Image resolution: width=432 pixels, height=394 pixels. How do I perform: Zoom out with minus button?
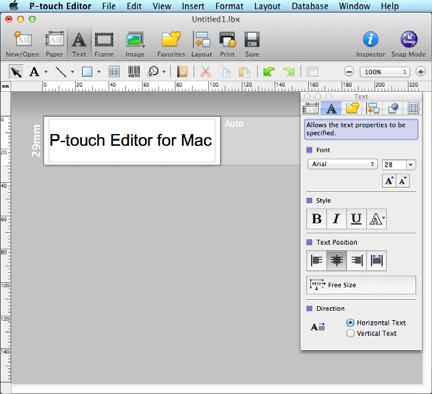tap(349, 72)
